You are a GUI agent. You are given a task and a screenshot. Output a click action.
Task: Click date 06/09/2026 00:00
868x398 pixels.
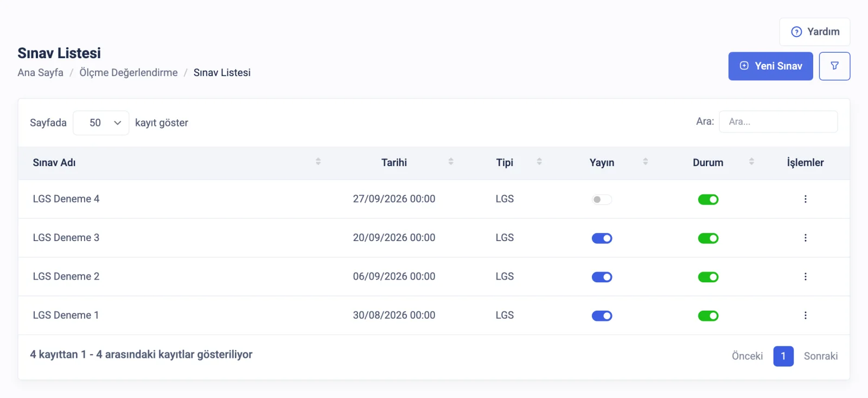394,277
